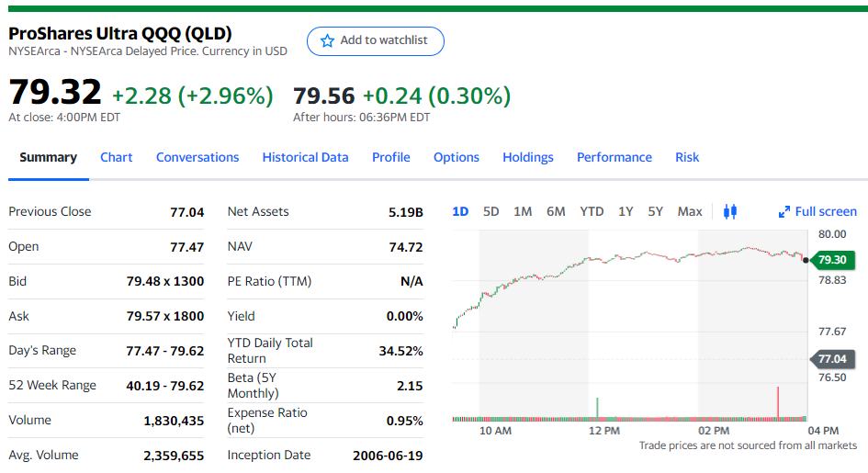
Task: Click the Beta (5Y Monthly) value 2.15
Action: point(410,386)
